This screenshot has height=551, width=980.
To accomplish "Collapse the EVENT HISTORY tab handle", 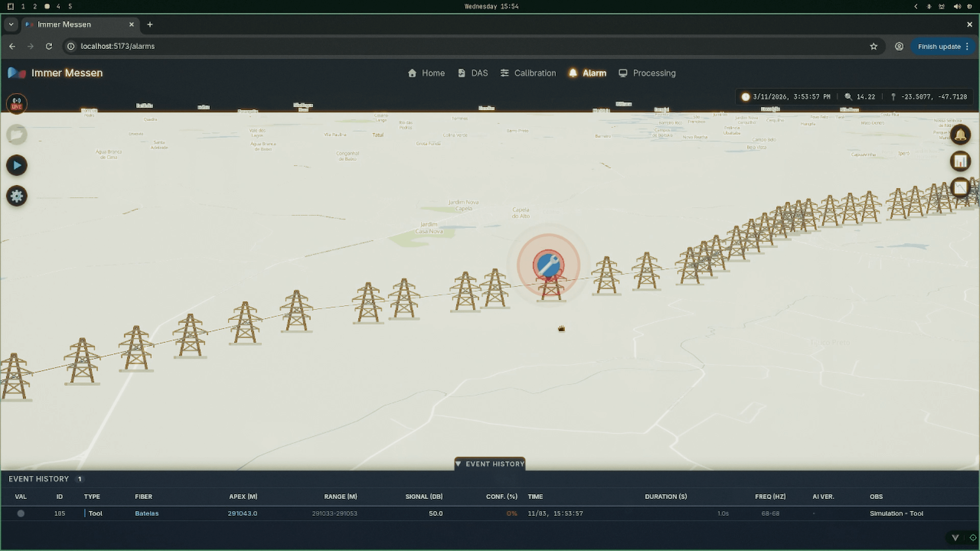I will point(490,464).
